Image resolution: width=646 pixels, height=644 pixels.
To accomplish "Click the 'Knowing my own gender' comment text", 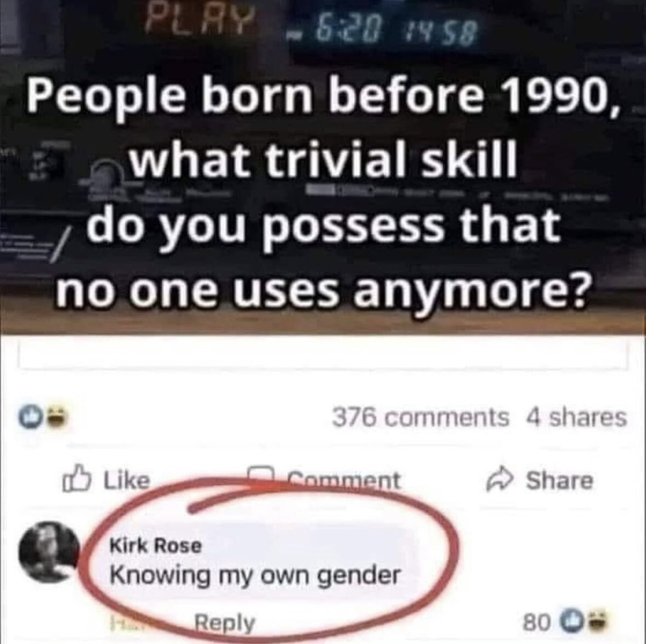I will 255,575.
